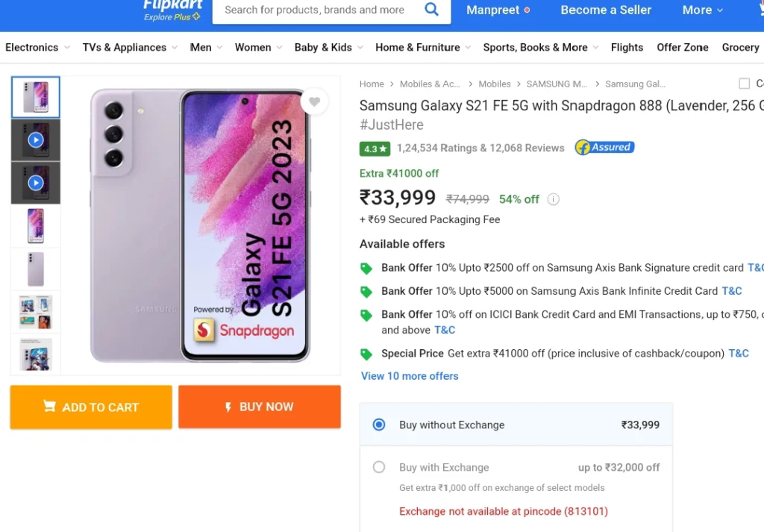Click the ADD TO CART button
The width and height of the screenshot is (764, 532).
[91, 407]
